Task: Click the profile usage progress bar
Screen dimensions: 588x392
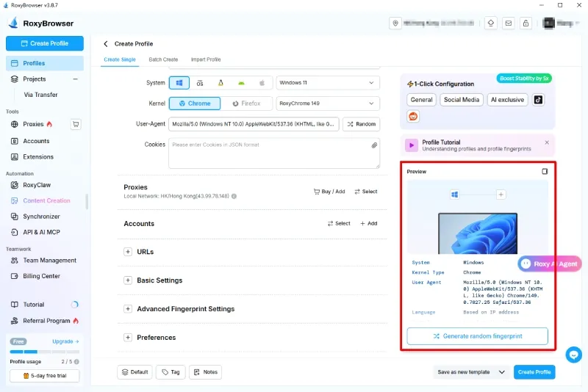Action: coord(45,352)
